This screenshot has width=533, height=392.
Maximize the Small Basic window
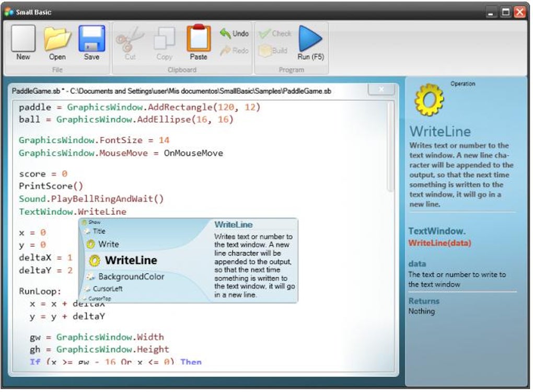[x=505, y=13]
